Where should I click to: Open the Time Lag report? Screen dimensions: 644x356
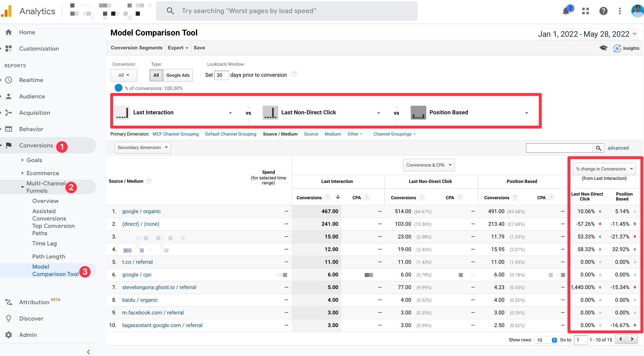[x=44, y=243]
